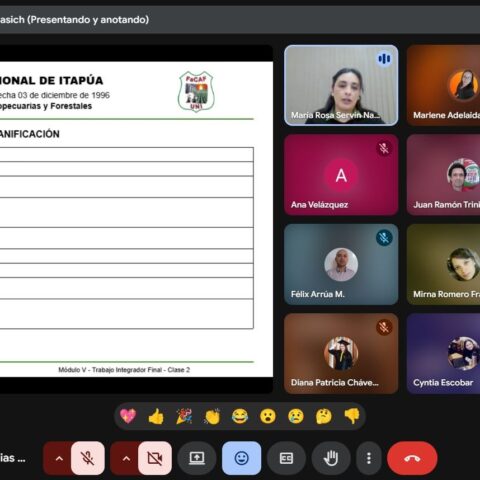This screenshot has width=480, height=480.
Task: Click the 'pecuarias y Forestales' text on slide
Action: pyautogui.click(x=46, y=106)
